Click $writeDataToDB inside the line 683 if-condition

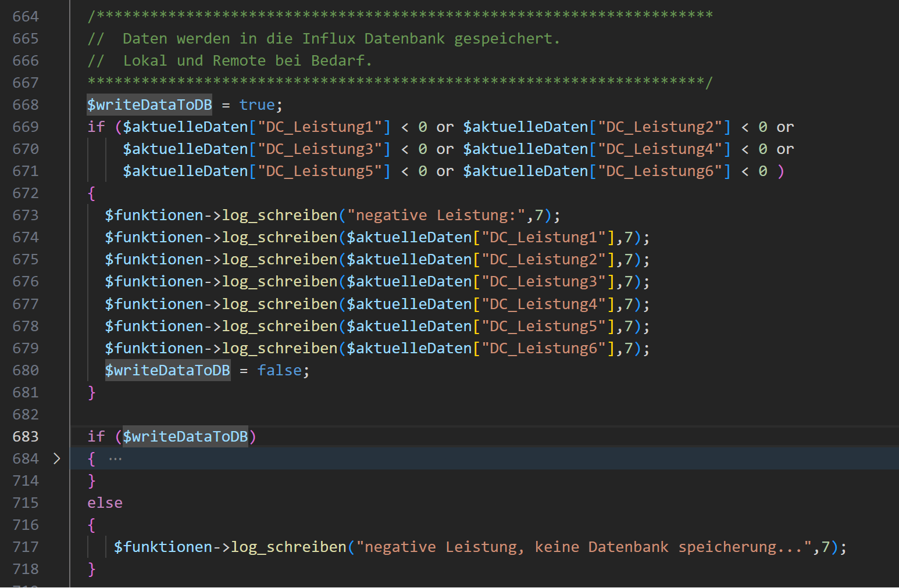pos(185,436)
